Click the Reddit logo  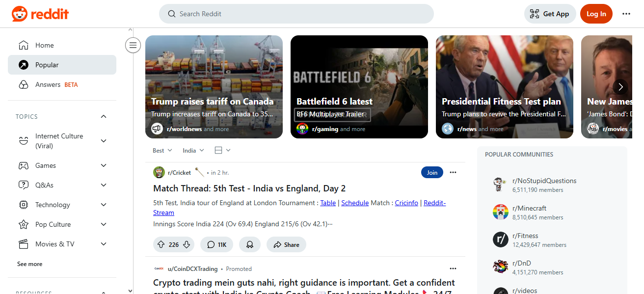[40, 14]
